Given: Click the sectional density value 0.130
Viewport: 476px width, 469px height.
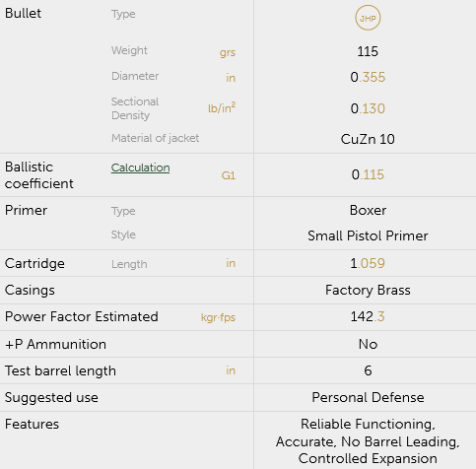Looking at the screenshot, I should tap(368, 108).
